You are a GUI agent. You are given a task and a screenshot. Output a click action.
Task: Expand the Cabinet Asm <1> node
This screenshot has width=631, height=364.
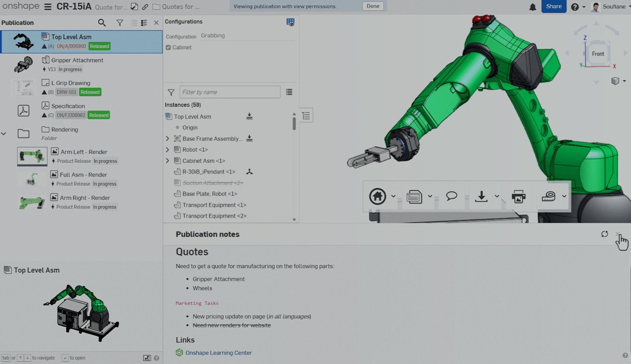coord(167,161)
